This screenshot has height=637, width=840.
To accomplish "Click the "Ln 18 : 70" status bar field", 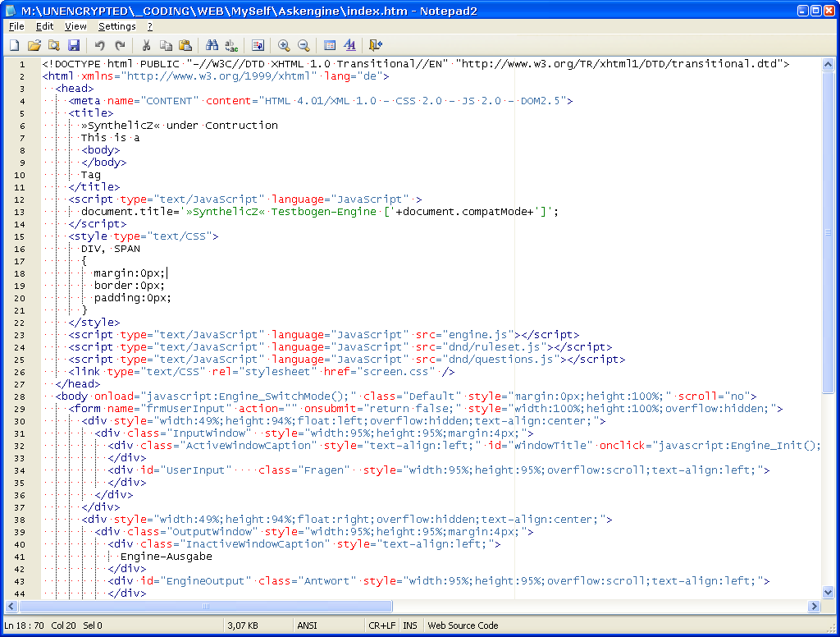I will point(24,626).
